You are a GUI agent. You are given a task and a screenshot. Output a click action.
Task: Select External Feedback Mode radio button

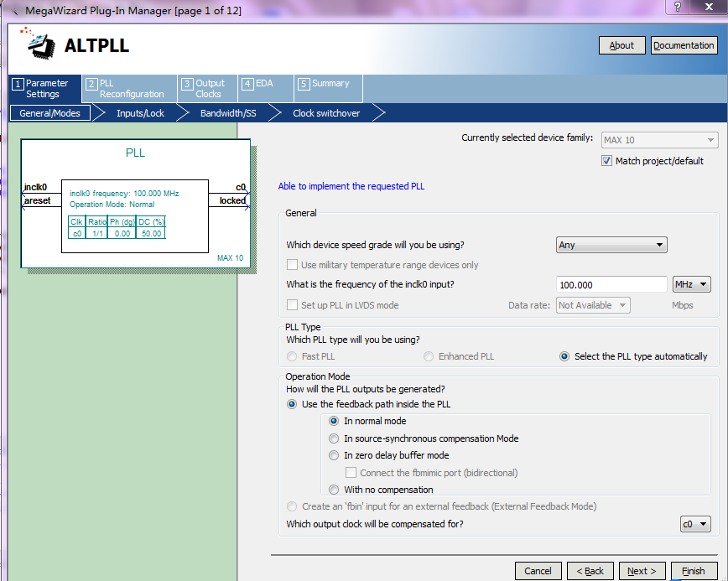point(292,506)
